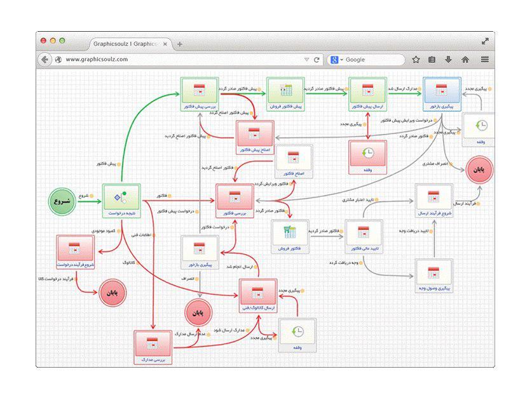Select the بررسی مدارک node
The width and height of the screenshot is (532, 407).
(x=153, y=347)
